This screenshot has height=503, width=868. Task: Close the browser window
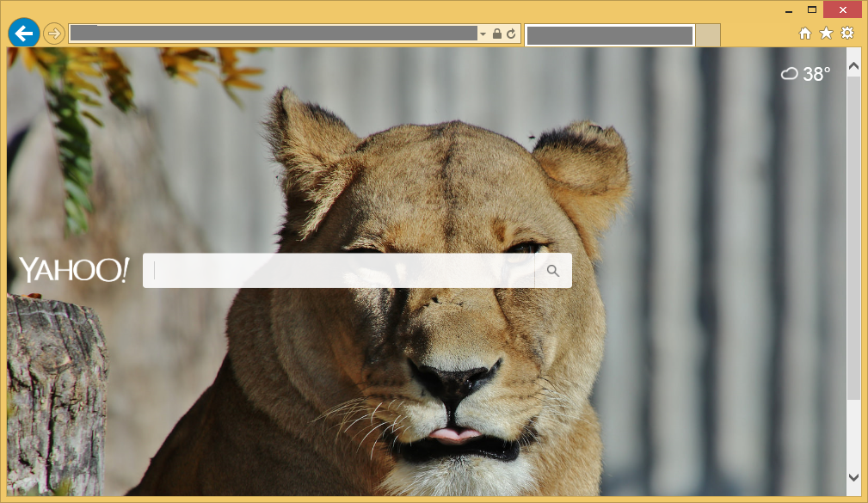pyautogui.click(x=842, y=9)
